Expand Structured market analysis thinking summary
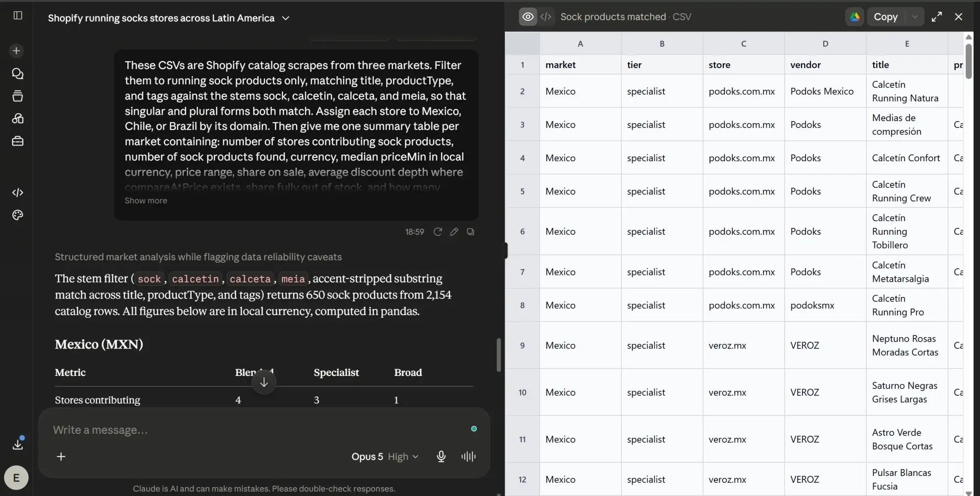This screenshot has width=980, height=496. click(198, 257)
